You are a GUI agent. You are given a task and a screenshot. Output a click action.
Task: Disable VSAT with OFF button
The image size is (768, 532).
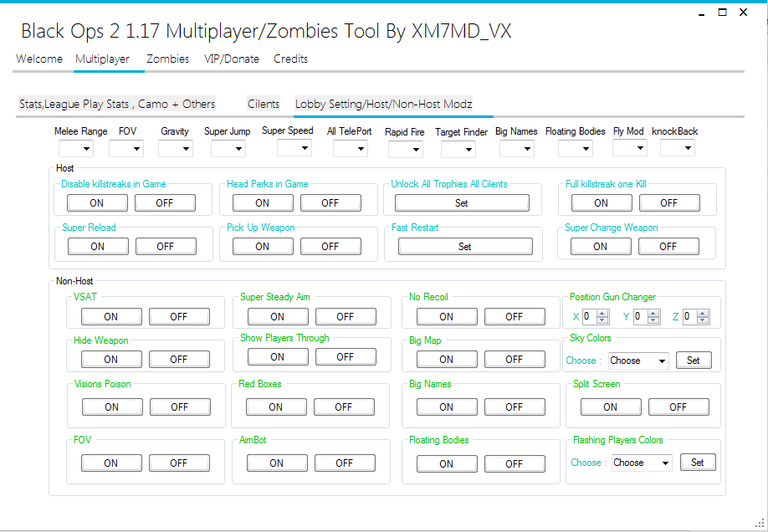tap(179, 316)
